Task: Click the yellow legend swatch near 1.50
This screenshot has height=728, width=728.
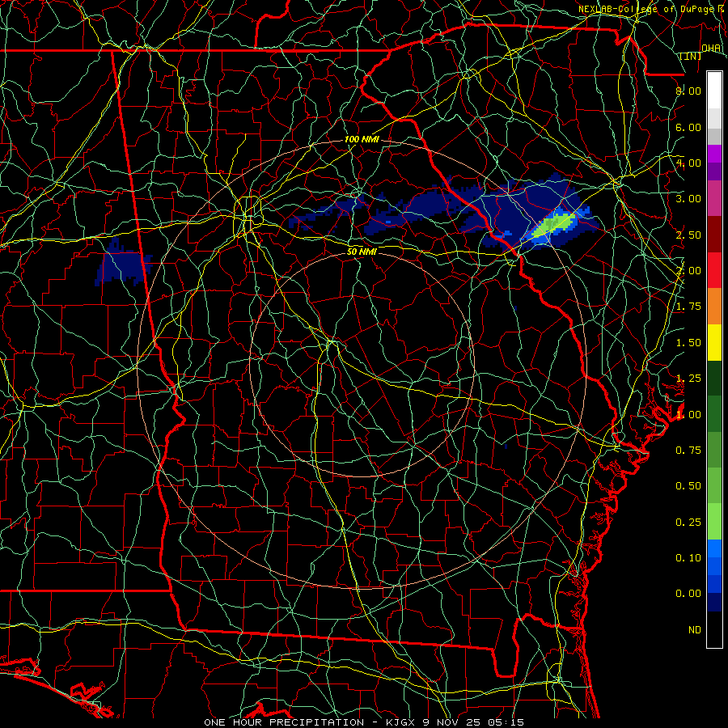Action: coord(714,342)
